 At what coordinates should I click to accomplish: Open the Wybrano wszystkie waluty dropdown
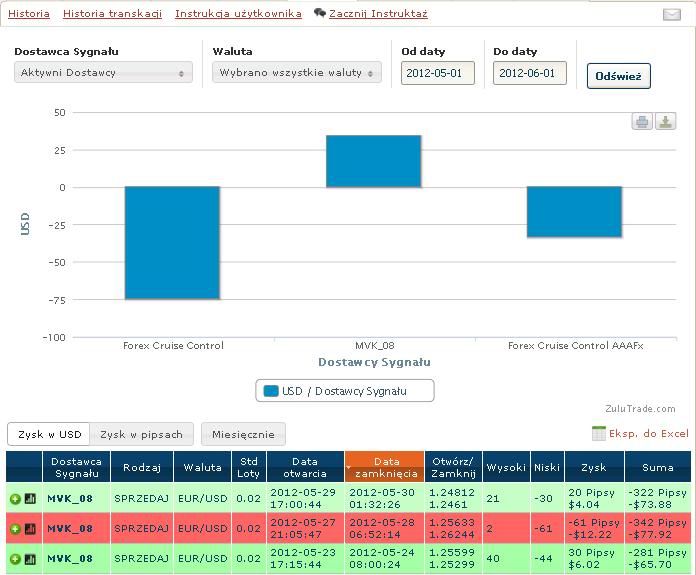point(297,72)
